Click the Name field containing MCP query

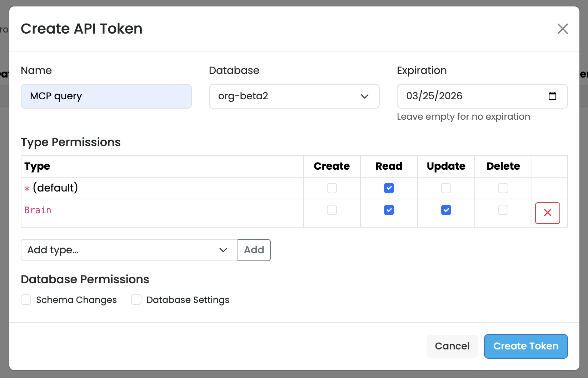[x=106, y=96]
